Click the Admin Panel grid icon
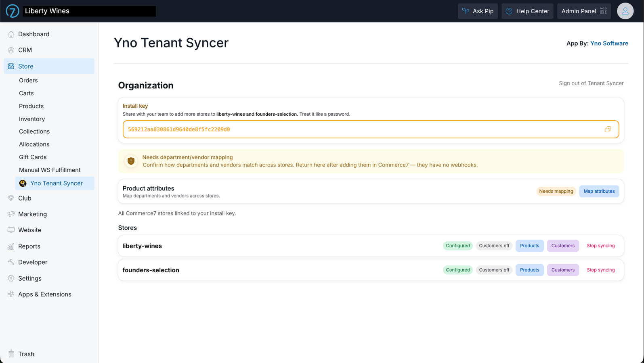 (x=603, y=11)
